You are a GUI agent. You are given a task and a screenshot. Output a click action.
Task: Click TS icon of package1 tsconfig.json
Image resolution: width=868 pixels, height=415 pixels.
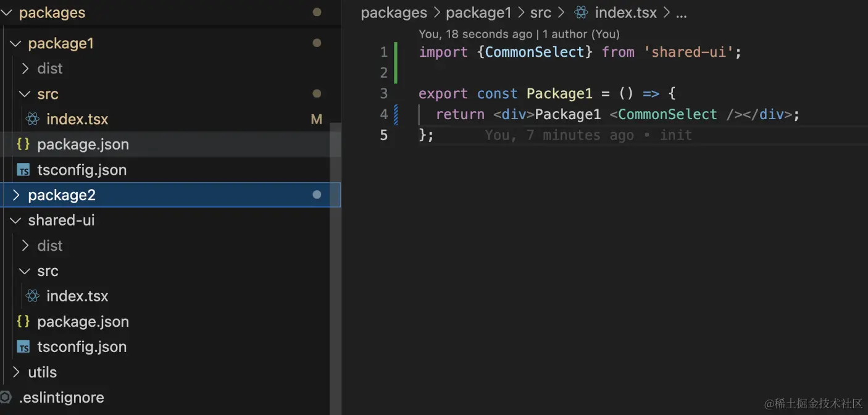[23, 170]
